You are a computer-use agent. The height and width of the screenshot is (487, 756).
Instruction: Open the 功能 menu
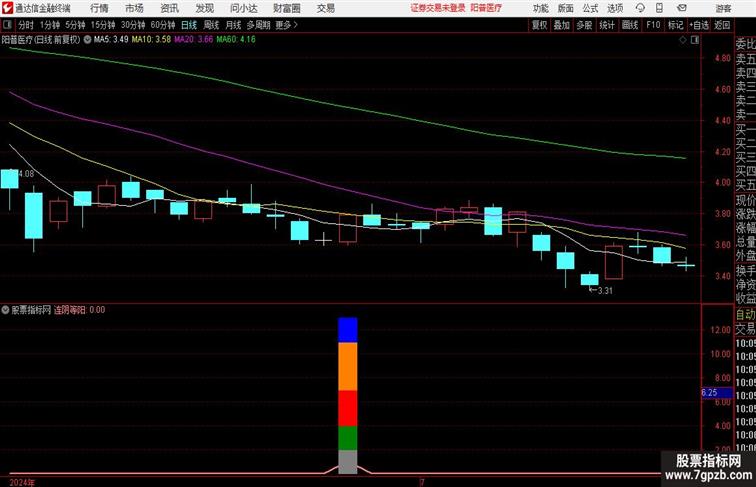point(540,8)
